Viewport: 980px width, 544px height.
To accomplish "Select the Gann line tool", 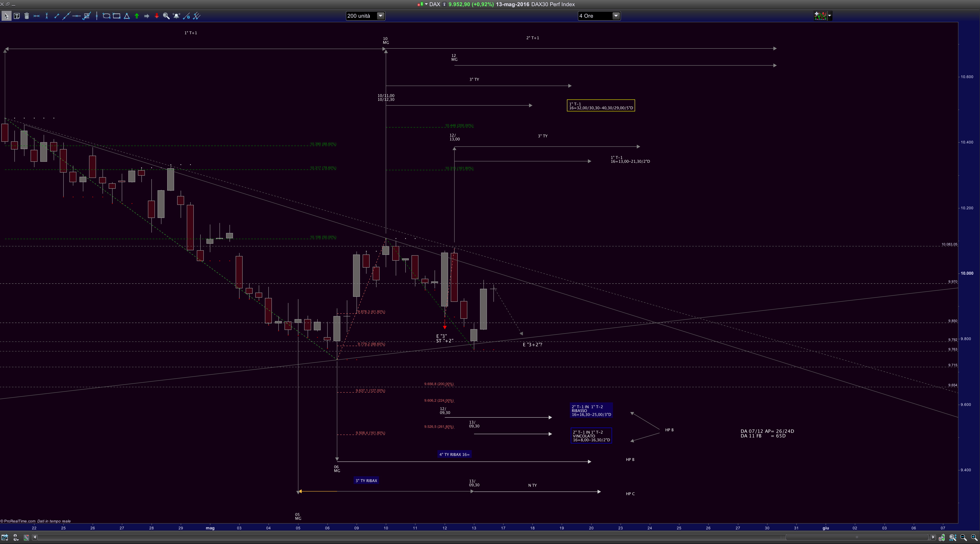I will tap(186, 16).
